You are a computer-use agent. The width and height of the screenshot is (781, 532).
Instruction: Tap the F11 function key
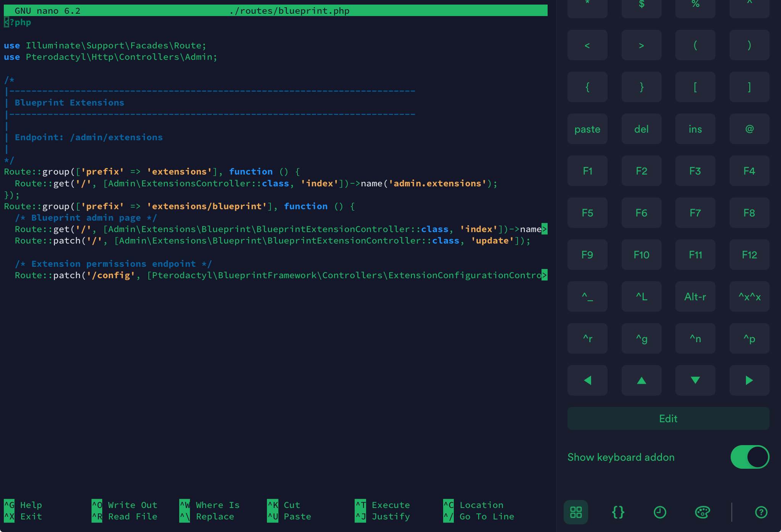point(695,255)
